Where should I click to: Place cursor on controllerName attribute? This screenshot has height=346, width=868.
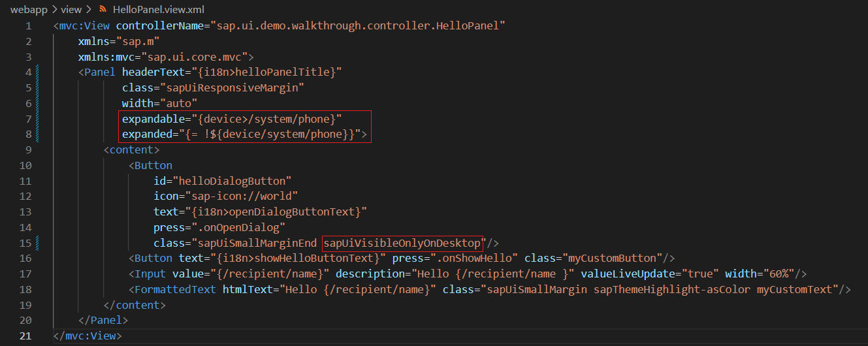tap(159, 26)
